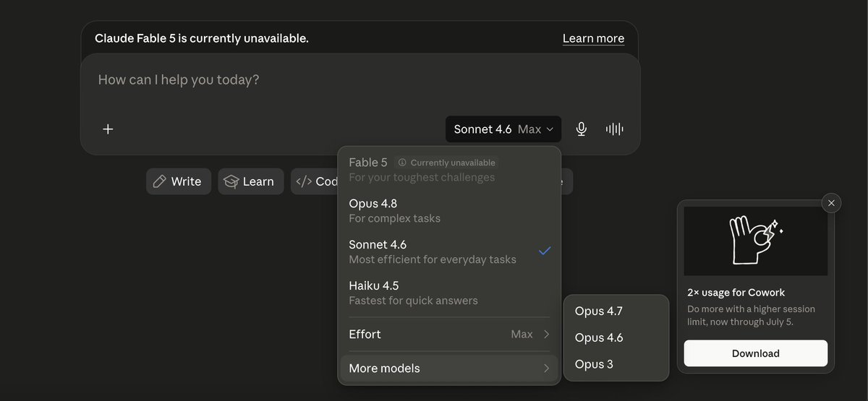Pick Haiku 4.5 fastest model

449,293
